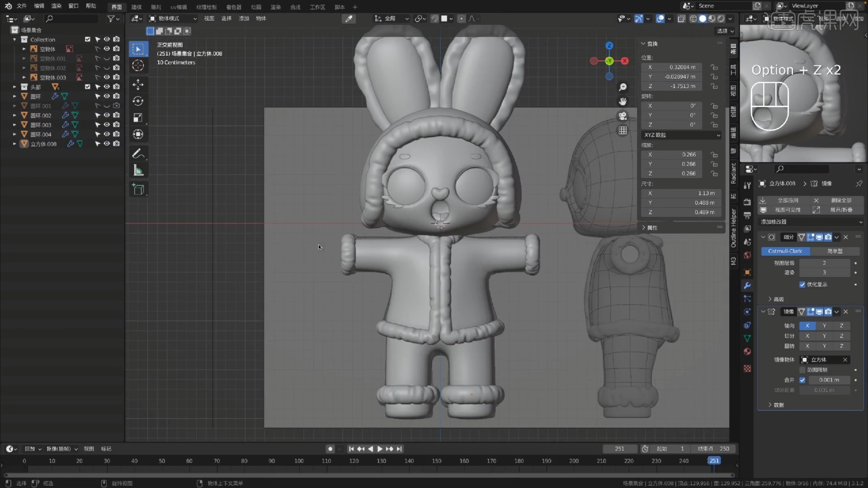
Task: Open the Texture properties checker icon
Action: [x=747, y=369]
